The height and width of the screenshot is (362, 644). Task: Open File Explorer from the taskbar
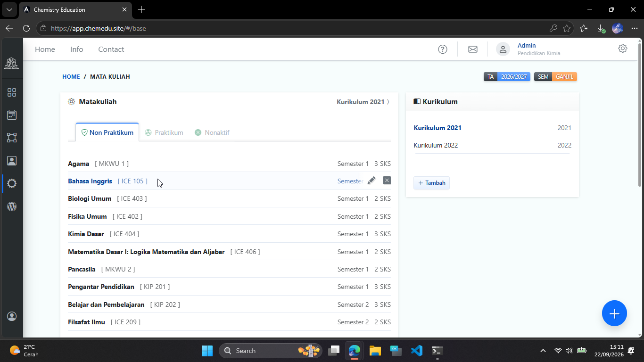(x=375, y=351)
